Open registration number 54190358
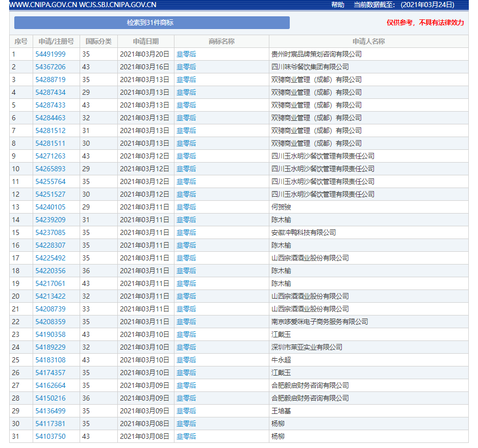Image resolution: width=478 pixels, height=448 pixels. coord(51,335)
